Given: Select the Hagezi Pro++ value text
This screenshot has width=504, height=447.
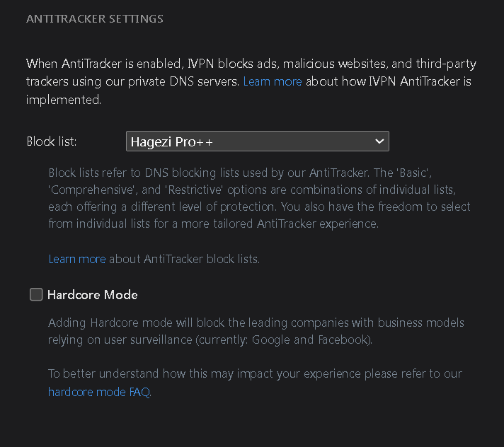Looking at the screenshot, I should pos(172,141).
